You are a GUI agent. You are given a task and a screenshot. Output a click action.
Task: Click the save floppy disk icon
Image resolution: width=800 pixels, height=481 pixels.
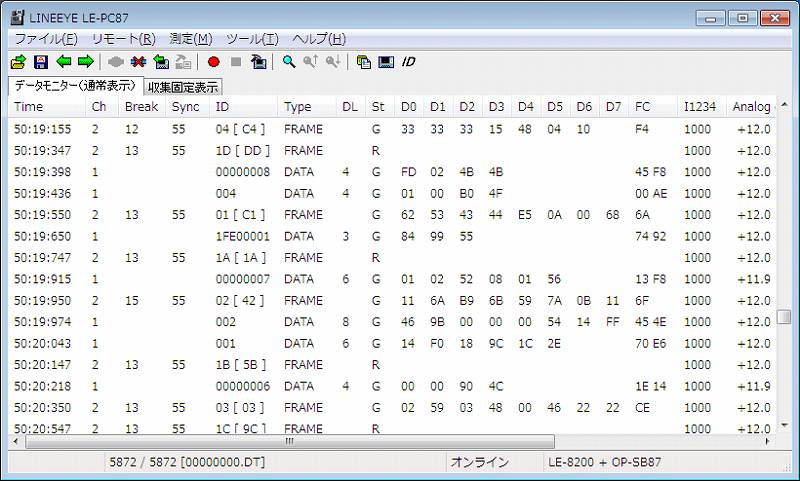(x=41, y=62)
